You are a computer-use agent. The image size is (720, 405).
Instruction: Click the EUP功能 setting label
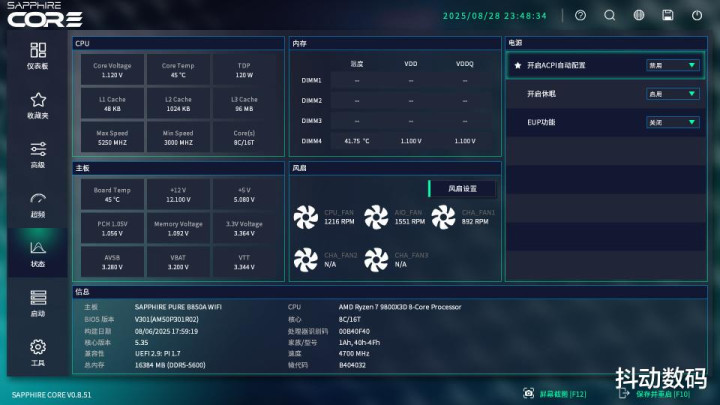click(x=541, y=122)
